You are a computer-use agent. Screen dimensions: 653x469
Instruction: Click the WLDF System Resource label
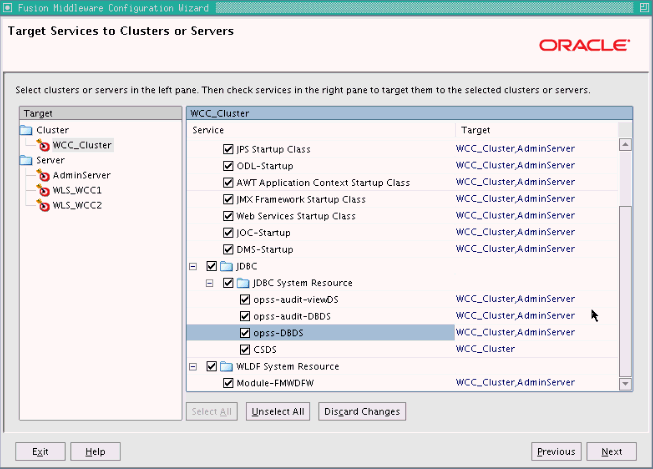[x=287, y=366]
